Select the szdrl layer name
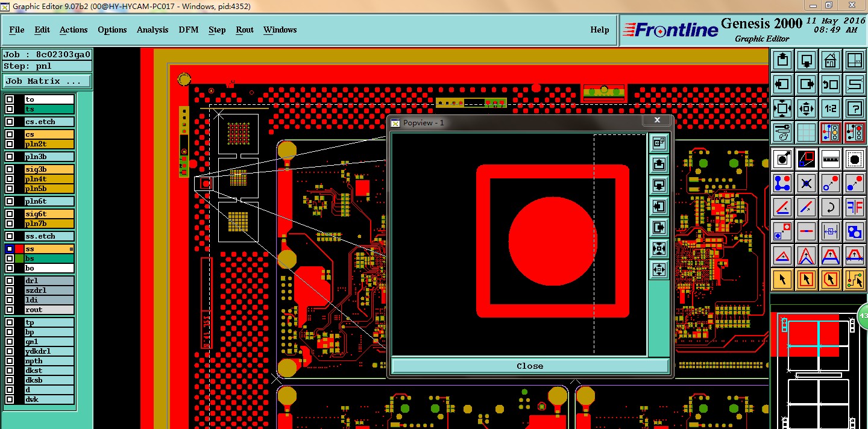Image resolution: width=868 pixels, height=429 pixels. (x=49, y=290)
